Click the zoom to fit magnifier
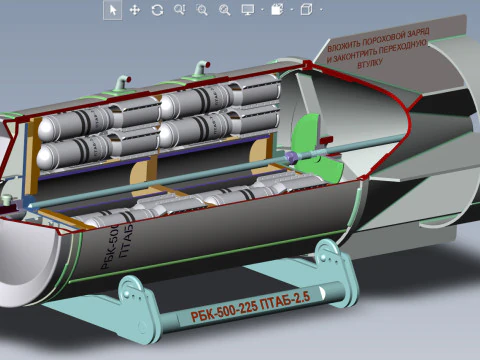The width and height of the screenshot is (480, 360). point(224,10)
